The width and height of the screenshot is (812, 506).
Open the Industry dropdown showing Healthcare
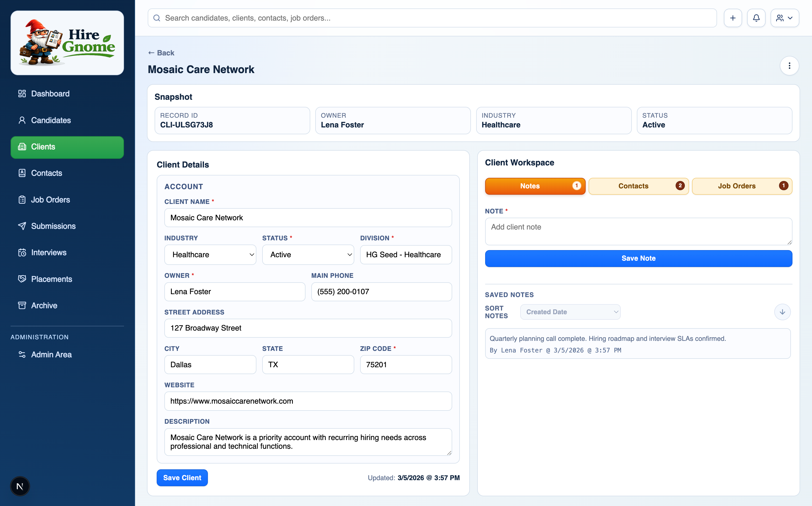pos(210,255)
